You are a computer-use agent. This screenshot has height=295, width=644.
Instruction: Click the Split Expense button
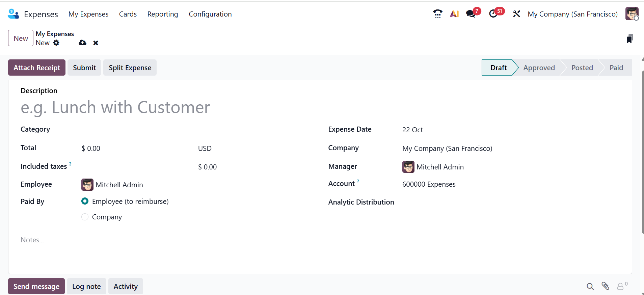pos(130,68)
